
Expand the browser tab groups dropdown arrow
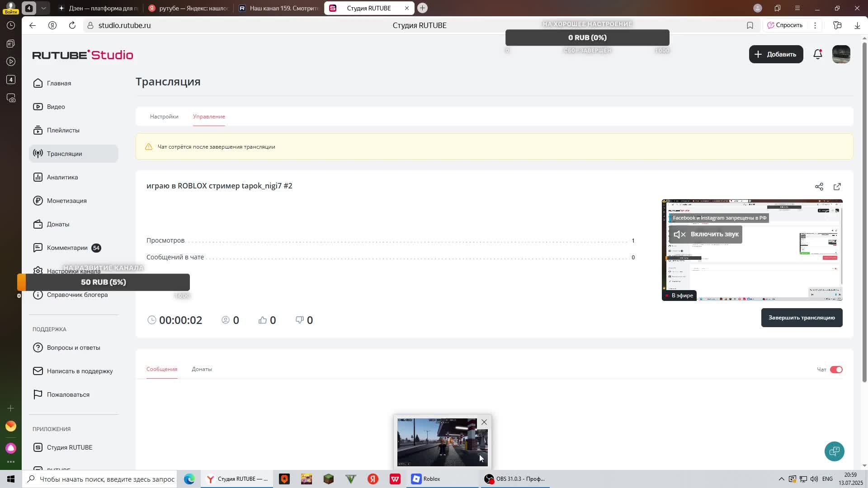tap(43, 8)
